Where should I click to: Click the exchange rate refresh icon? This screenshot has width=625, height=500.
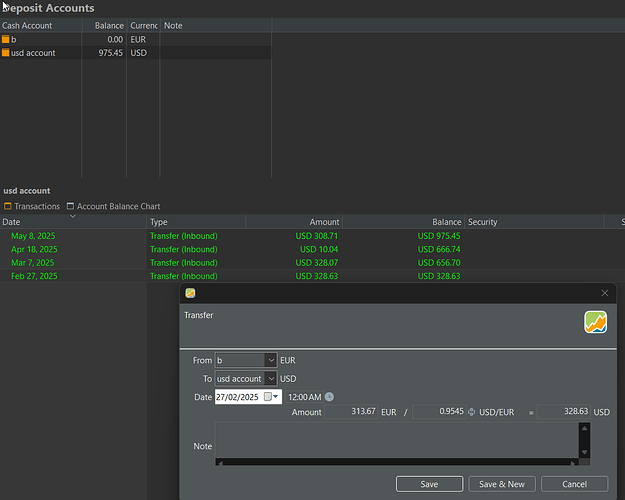coord(472,412)
